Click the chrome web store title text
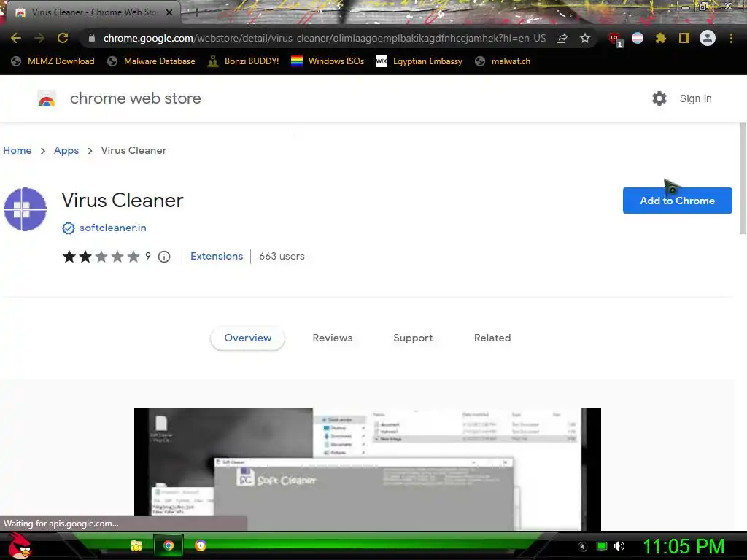The image size is (747, 560). [135, 98]
